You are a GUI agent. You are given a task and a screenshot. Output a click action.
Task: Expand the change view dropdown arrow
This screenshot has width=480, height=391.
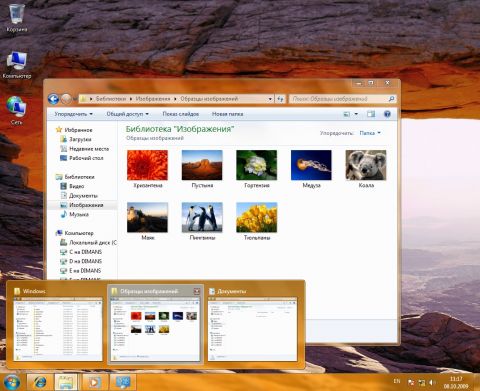(x=356, y=114)
